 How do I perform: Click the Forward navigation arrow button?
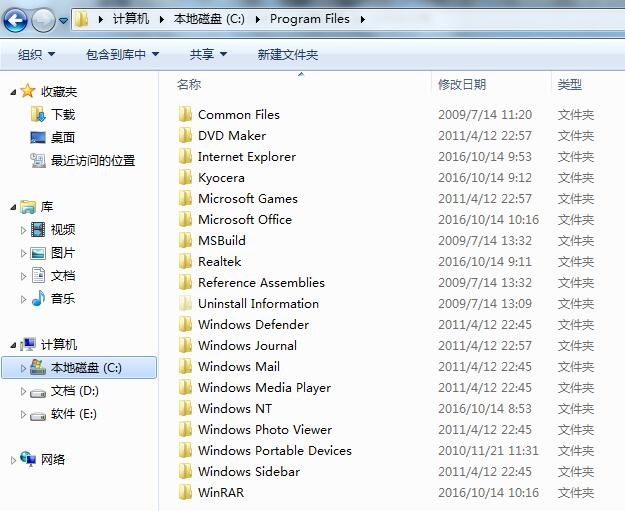tap(43, 20)
